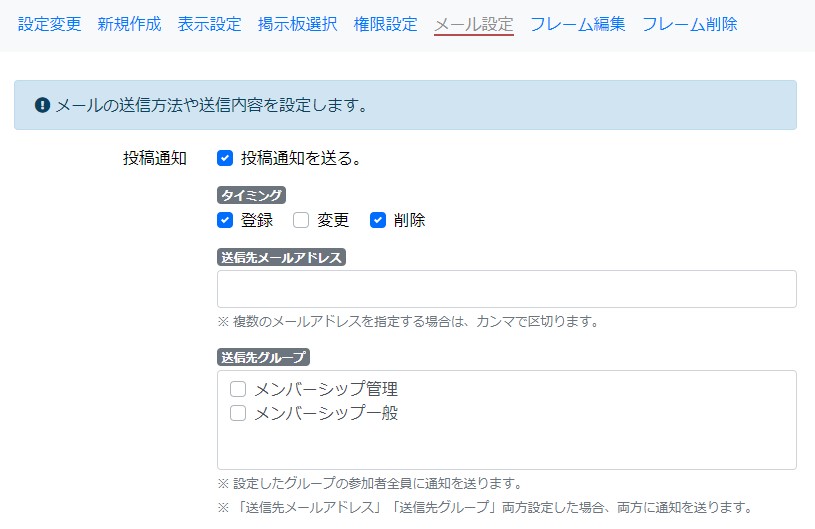
Task: Tick the メンバーシップ一般 group checkbox
Action: click(x=238, y=413)
